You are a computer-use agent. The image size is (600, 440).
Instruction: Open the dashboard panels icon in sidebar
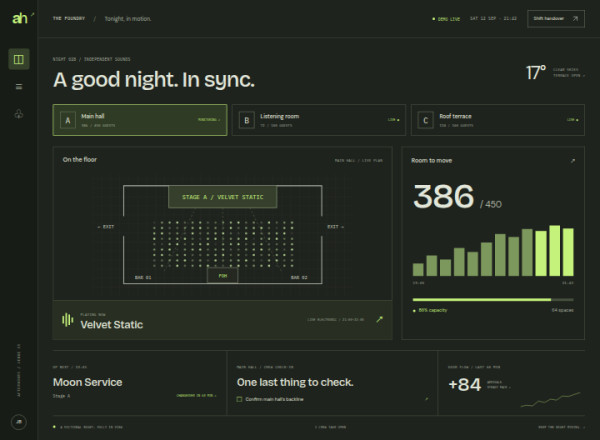click(x=19, y=59)
